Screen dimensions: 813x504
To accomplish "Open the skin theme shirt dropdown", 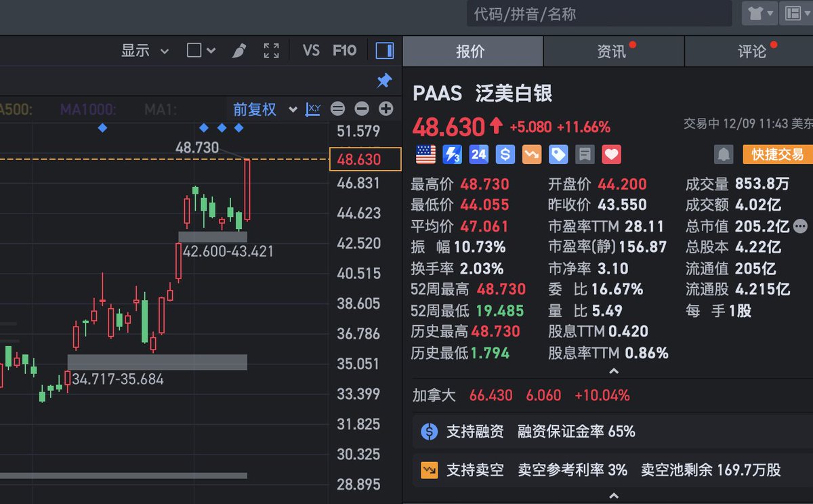I will tap(759, 13).
